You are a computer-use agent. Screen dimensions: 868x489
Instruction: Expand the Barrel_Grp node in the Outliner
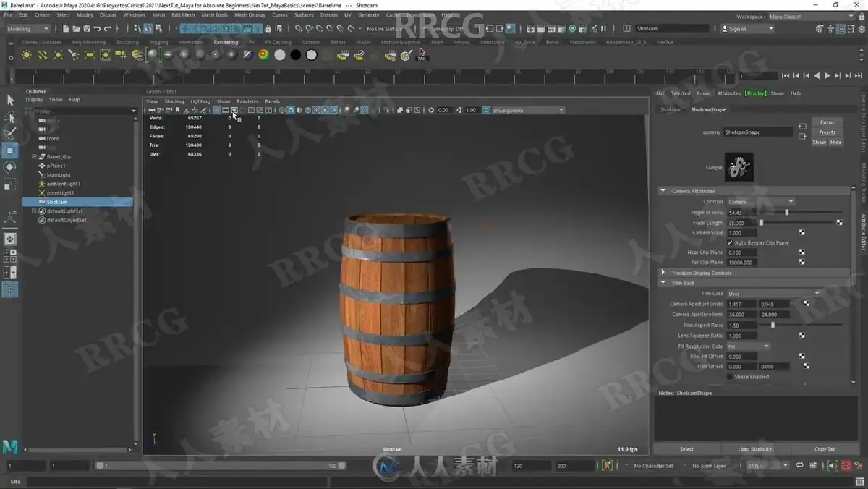tap(34, 157)
